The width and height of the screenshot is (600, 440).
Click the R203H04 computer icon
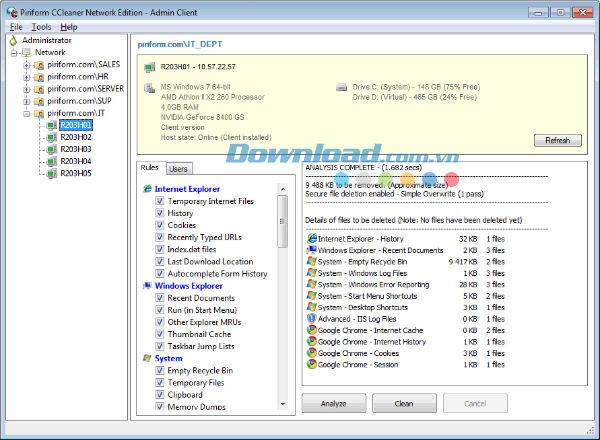click(x=52, y=161)
